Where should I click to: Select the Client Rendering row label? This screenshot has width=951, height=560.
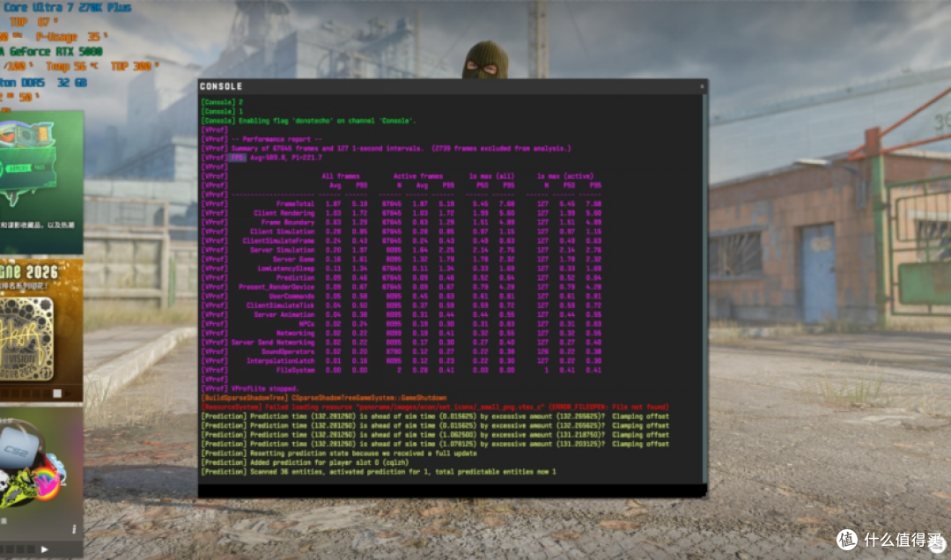[284, 213]
